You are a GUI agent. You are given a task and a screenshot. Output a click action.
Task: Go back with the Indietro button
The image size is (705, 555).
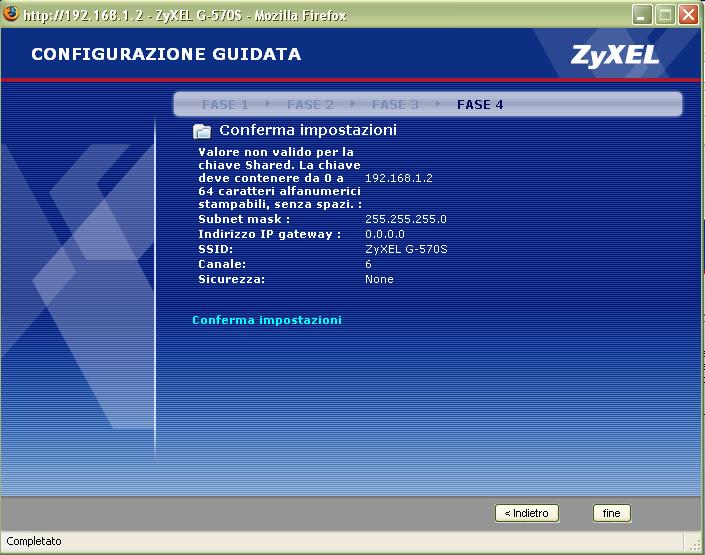527,513
